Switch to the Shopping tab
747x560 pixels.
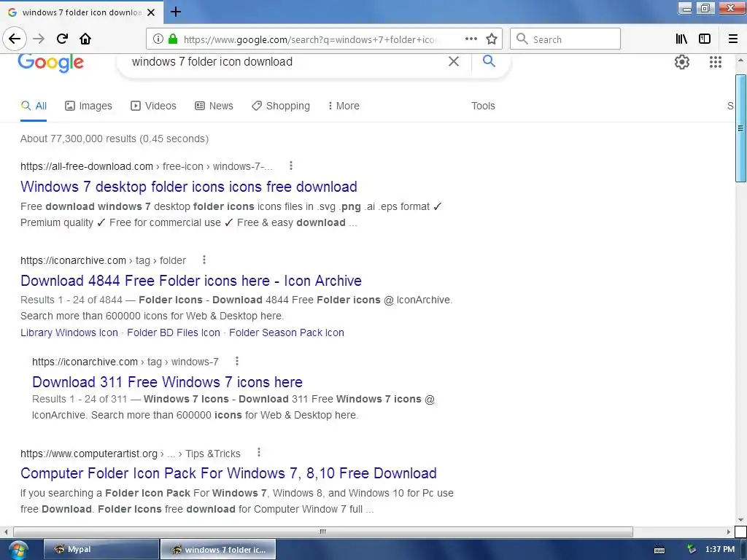point(281,106)
